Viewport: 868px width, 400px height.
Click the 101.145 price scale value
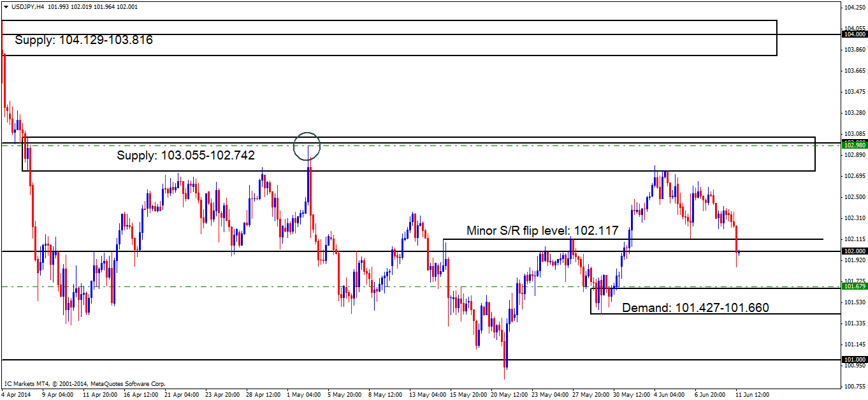pos(854,344)
